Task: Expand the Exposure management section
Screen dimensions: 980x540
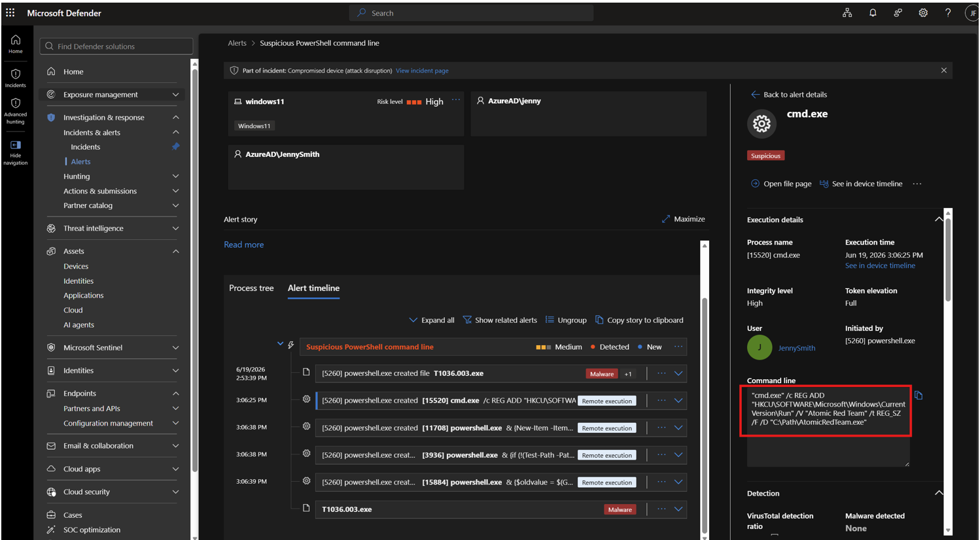Action: coord(175,95)
